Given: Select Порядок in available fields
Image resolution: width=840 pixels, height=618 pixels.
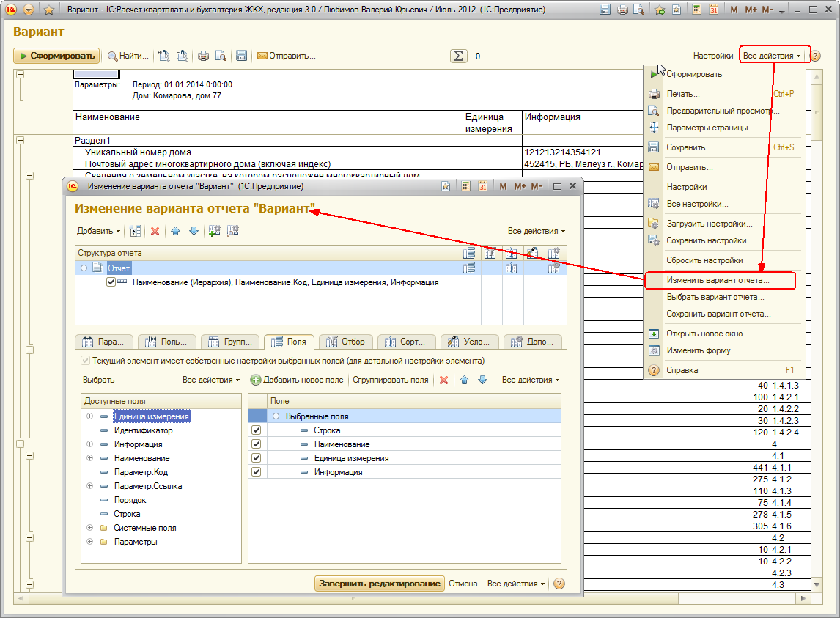Looking at the screenshot, I should point(130,500).
